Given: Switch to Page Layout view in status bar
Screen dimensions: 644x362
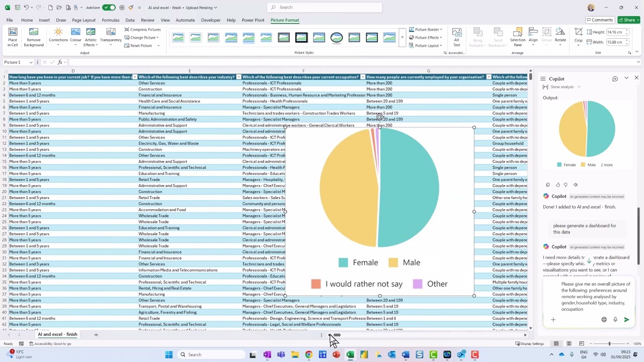Looking at the screenshot, I should coord(569,344).
